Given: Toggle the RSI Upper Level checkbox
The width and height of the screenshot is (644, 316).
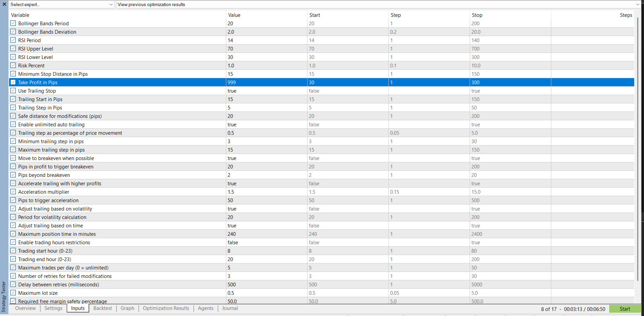Looking at the screenshot, I should (x=13, y=49).
